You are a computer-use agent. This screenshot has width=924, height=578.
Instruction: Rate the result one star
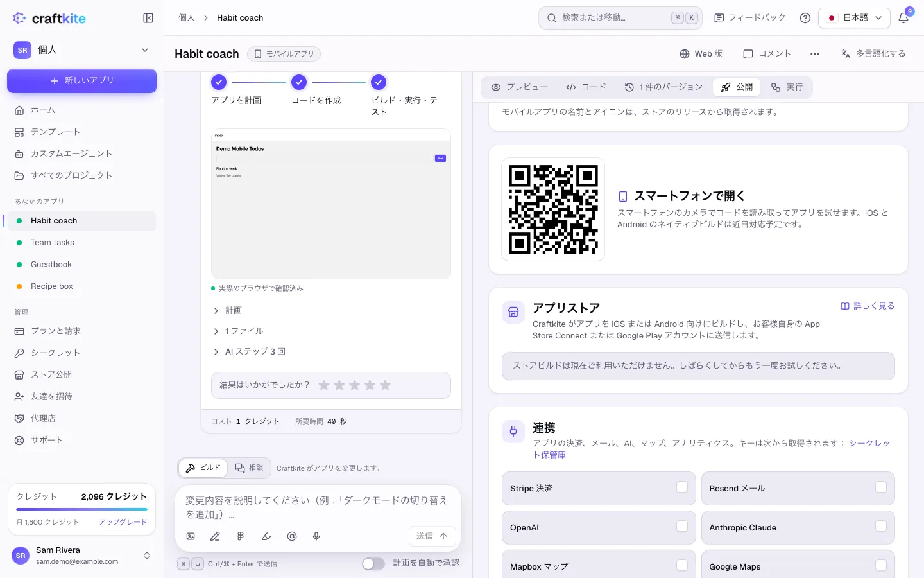coord(324,385)
